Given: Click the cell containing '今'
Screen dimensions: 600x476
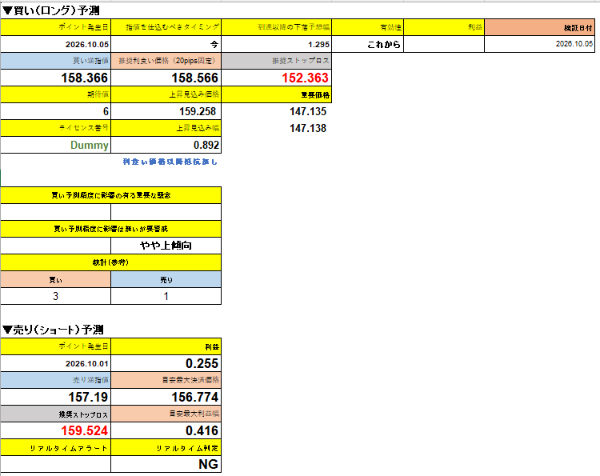Looking at the screenshot, I should tap(166, 44).
